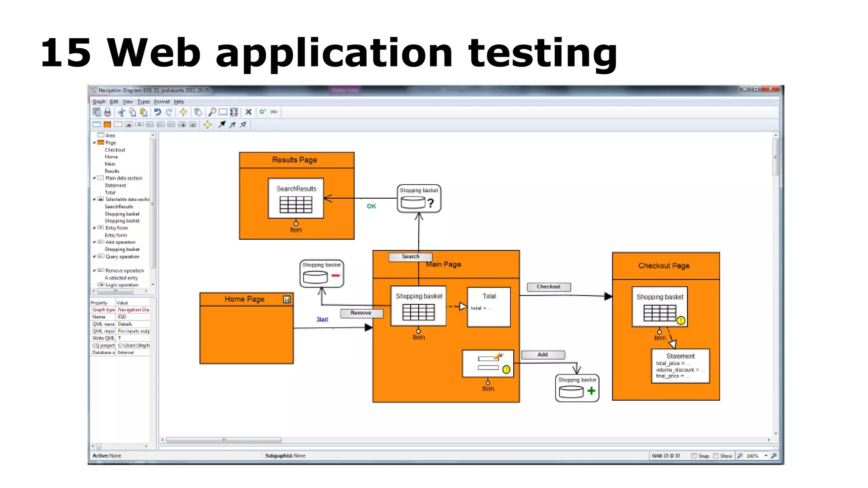Screen dimensions: 868x488
Task: Click the Paste clipboard icon
Action: point(143,112)
